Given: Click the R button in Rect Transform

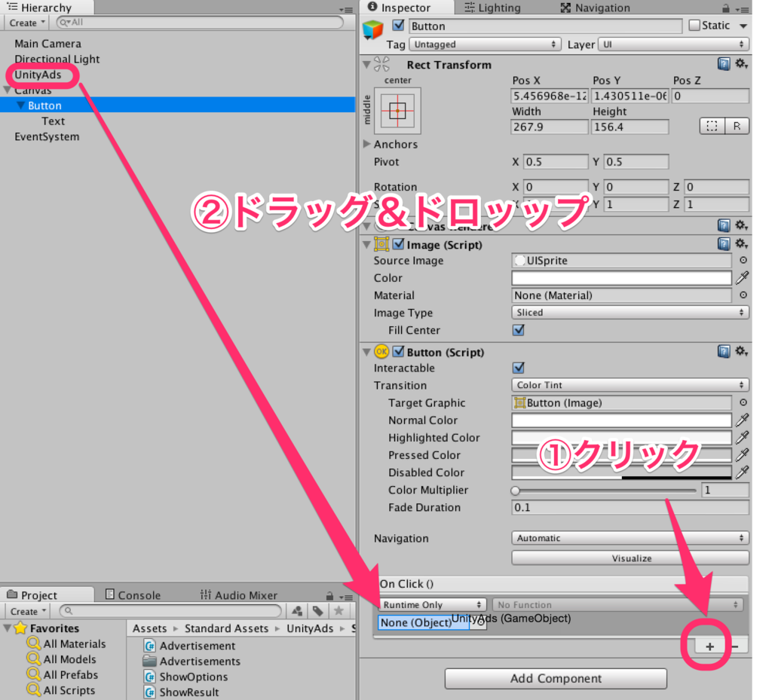Looking at the screenshot, I should (x=737, y=126).
